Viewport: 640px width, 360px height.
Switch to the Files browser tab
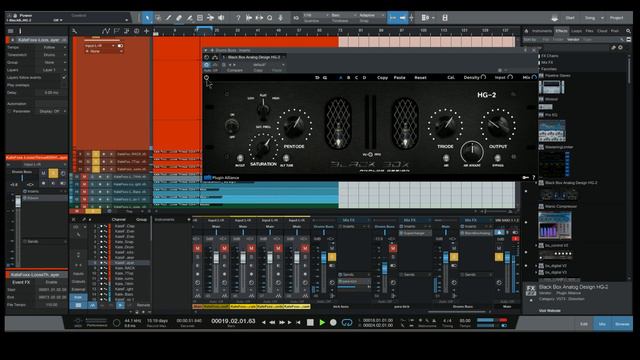coord(589,31)
